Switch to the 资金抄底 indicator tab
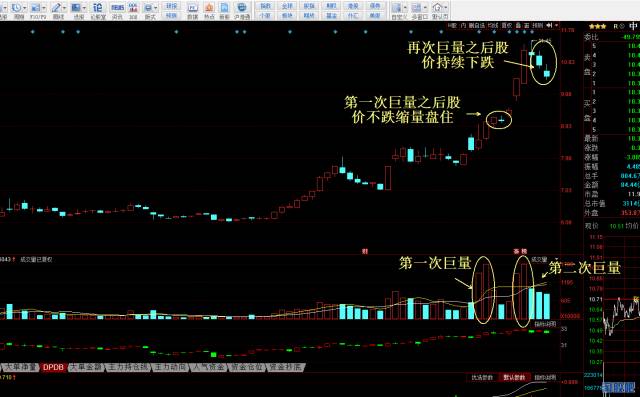 click(x=285, y=367)
